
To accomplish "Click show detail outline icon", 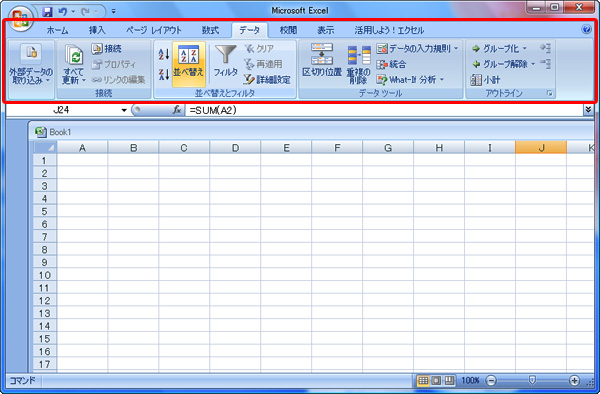I will click(x=546, y=48).
